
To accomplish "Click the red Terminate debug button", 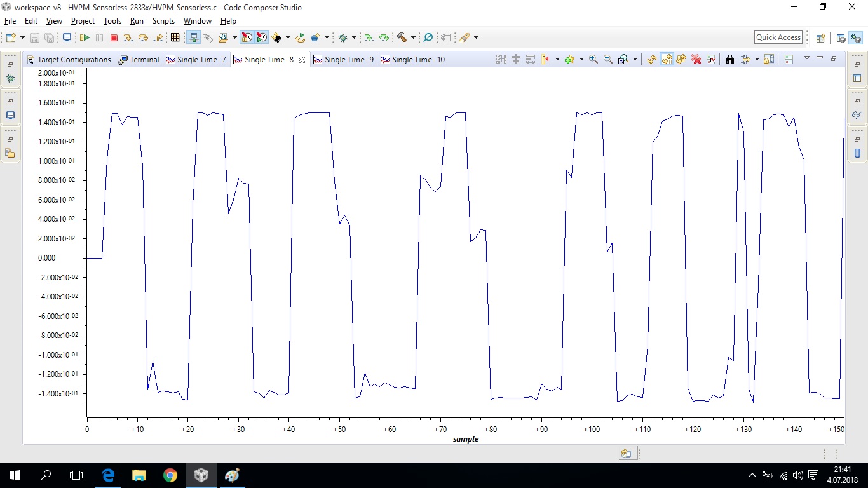I will 114,38.
